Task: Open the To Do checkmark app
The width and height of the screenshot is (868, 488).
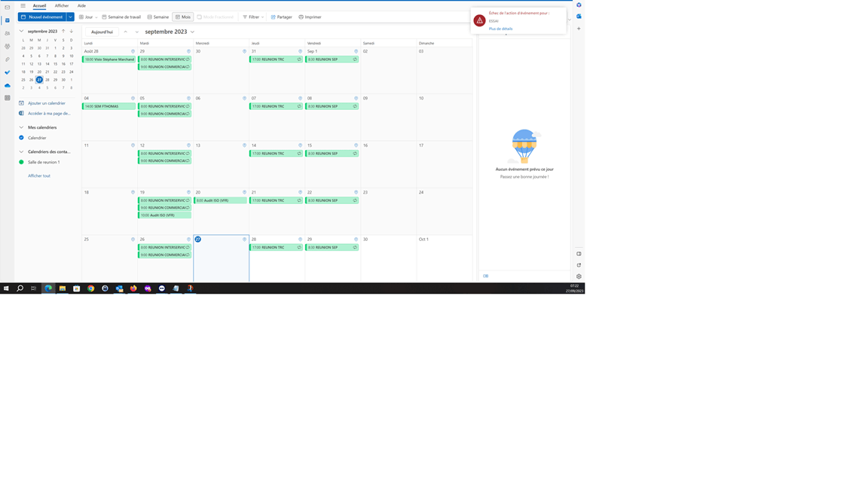Action: (8, 72)
